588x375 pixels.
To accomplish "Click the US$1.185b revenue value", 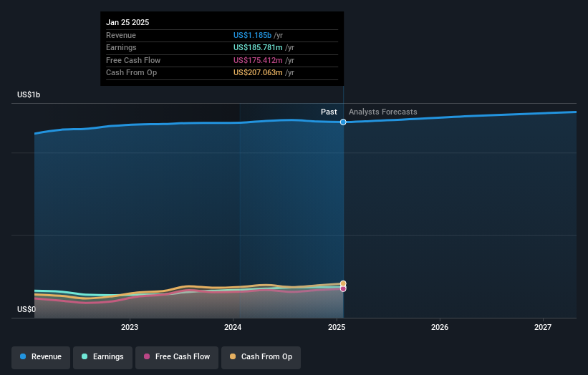I will 252,35.
